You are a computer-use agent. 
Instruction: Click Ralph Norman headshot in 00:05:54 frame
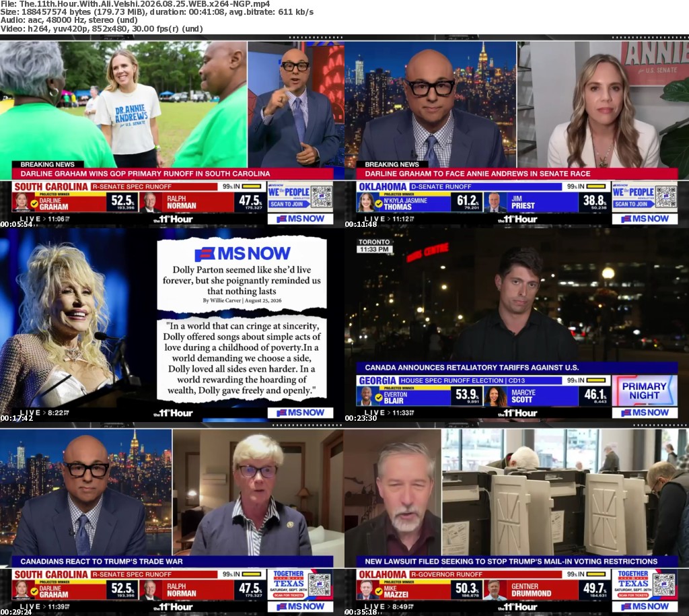[x=150, y=202]
